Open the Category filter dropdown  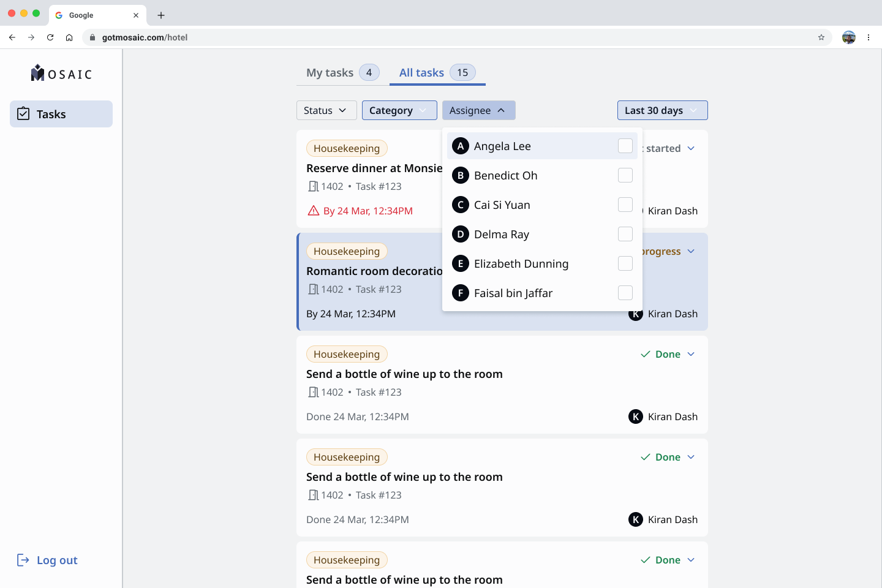399,110
